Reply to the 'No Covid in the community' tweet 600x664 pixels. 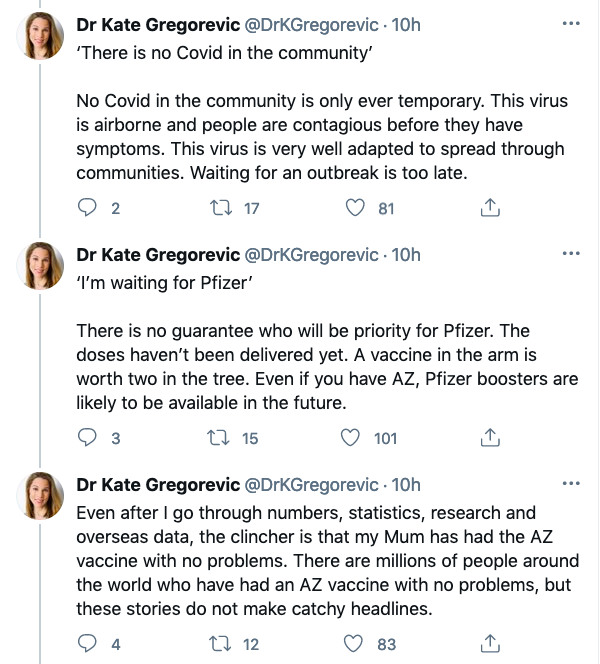pos(89,208)
